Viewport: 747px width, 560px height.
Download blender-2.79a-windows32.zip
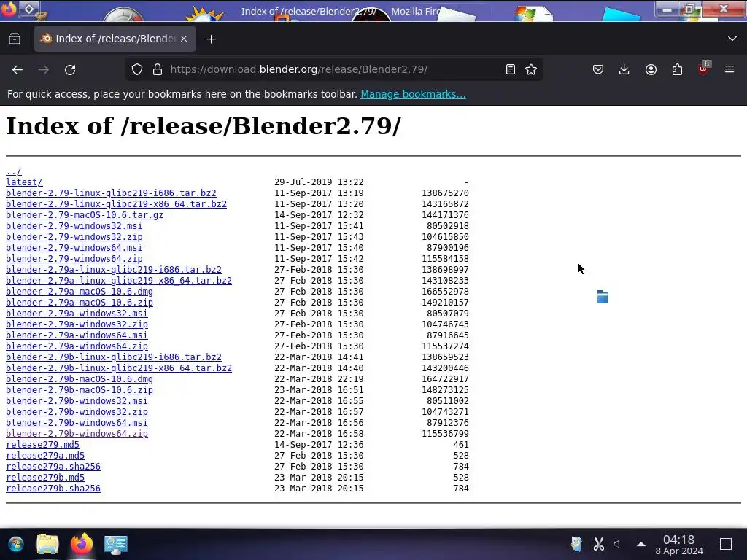tap(77, 324)
